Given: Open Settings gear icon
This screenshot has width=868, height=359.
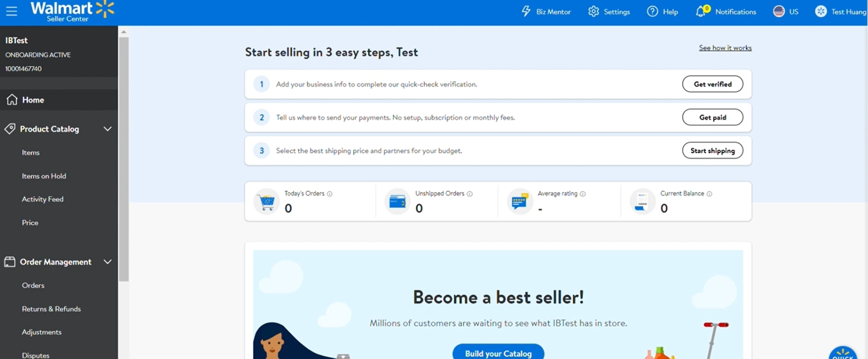Looking at the screenshot, I should 593,12.
